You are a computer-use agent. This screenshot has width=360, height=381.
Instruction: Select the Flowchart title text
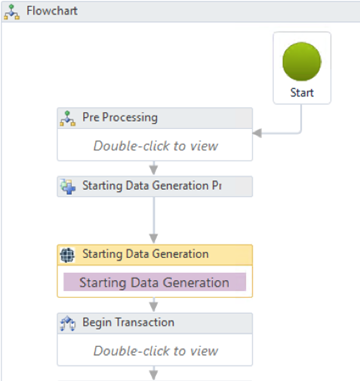click(52, 11)
